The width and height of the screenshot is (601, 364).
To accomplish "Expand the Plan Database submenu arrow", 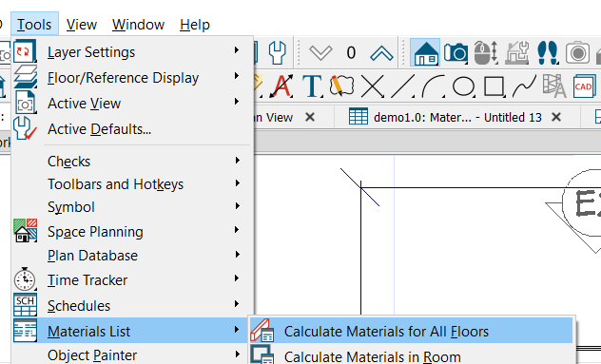I will coord(237,255).
